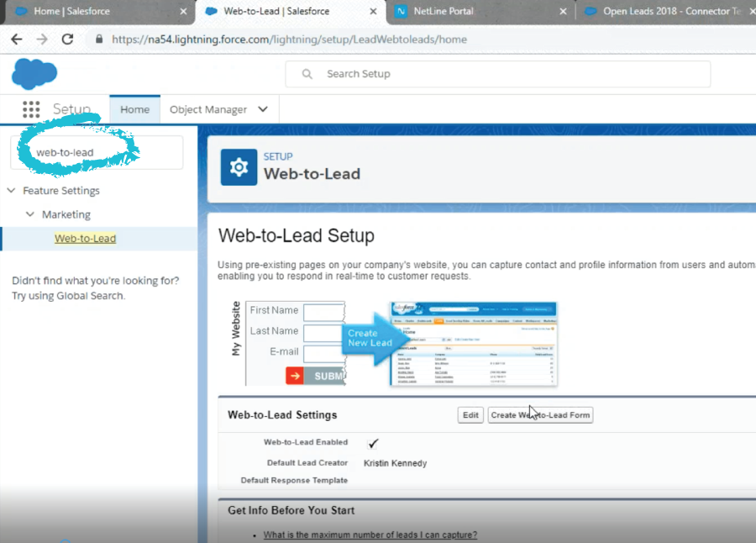Click the Salesforce cloud logo
756x543 pixels.
(x=34, y=74)
